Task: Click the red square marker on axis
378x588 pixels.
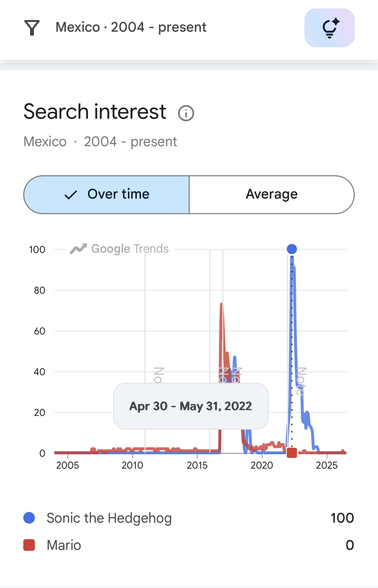Action: [292, 453]
